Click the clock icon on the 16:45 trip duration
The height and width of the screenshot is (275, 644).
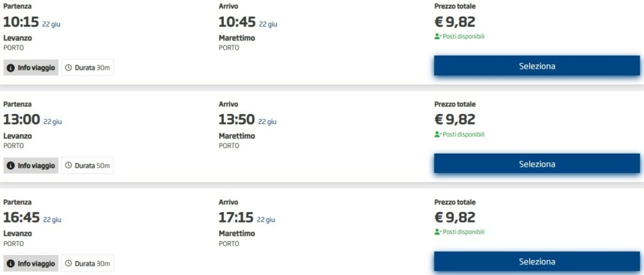(69, 264)
